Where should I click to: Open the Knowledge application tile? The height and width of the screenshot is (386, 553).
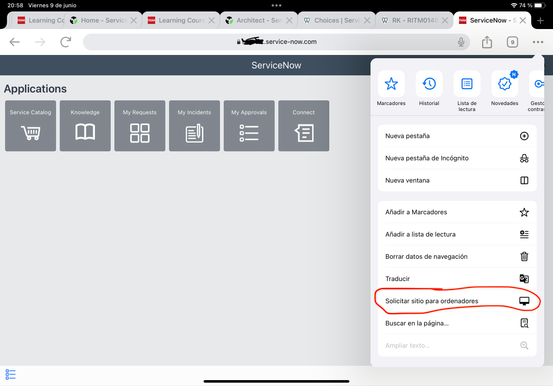coord(85,126)
